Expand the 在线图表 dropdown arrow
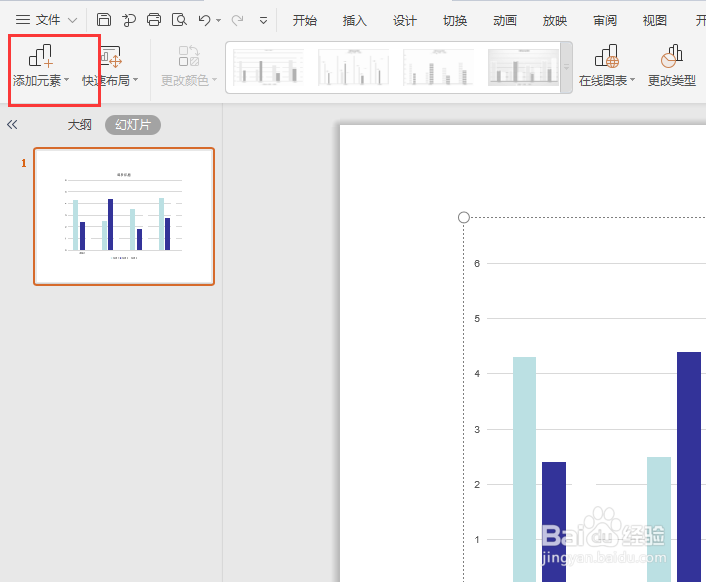The image size is (706, 582). [633, 80]
